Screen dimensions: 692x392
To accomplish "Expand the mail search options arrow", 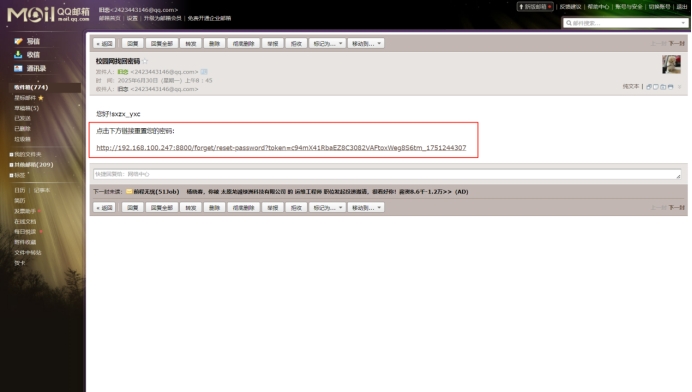I will (683, 23).
